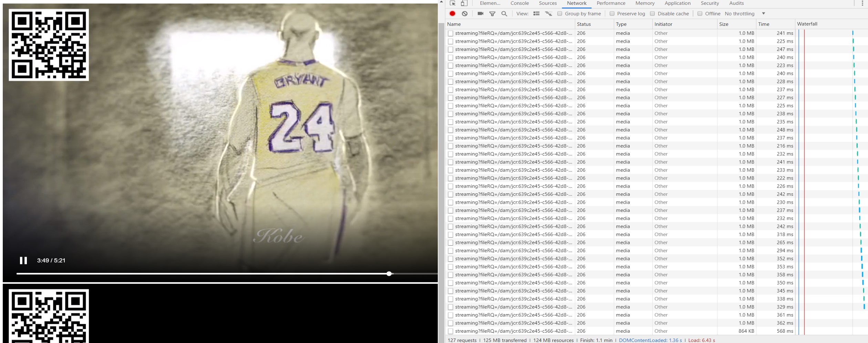The width and height of the screenshot is (868, 343).
Task: Open the Sources tab
Action: click(x=548, y=3)
